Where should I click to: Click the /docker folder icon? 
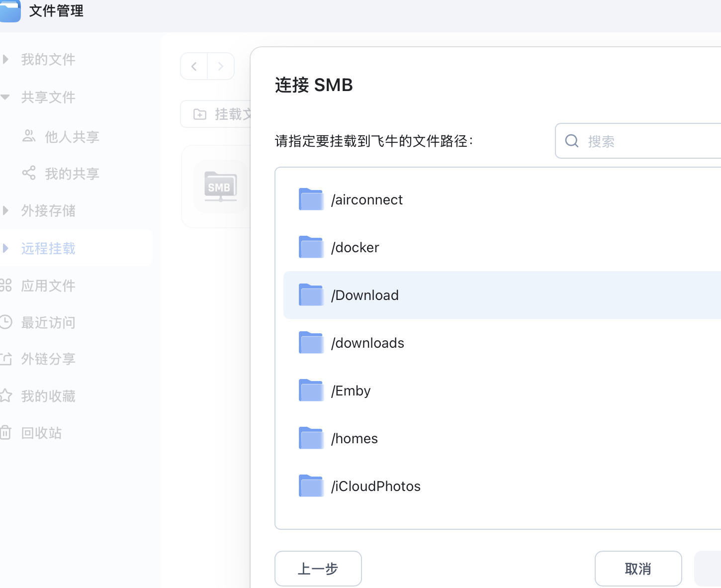pyautogui.click(x=311, y=247)
